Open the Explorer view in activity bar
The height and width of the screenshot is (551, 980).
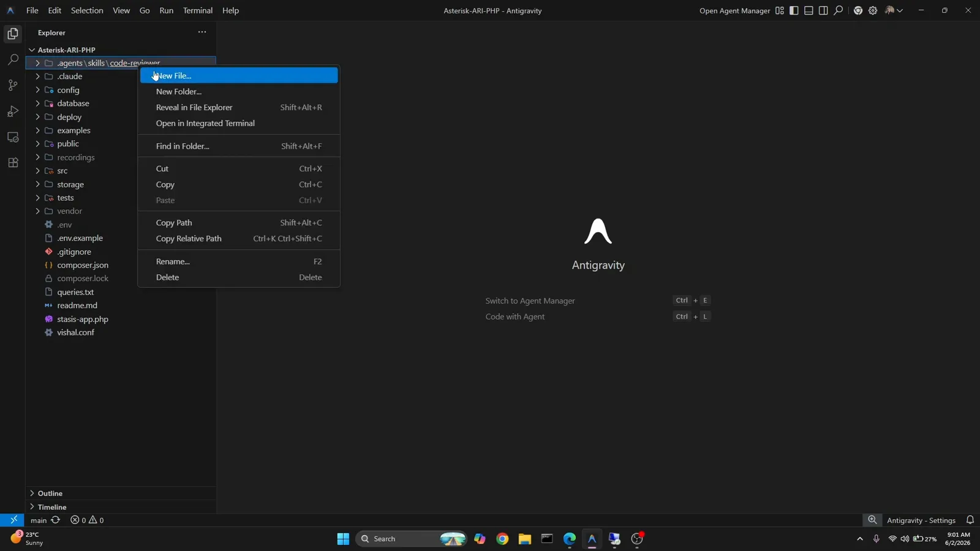point(13,34)
